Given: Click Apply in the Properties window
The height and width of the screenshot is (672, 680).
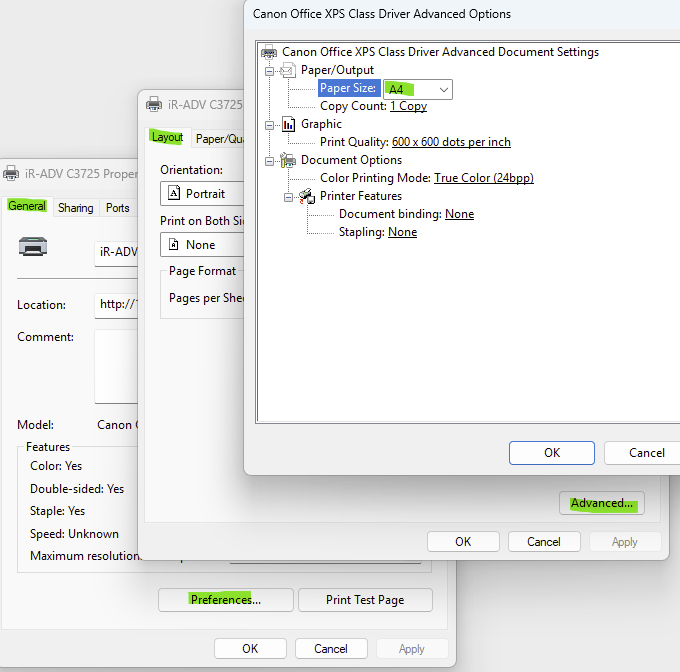Looking at the screenshot, I should pyautogui.click(x=412, y=649).
